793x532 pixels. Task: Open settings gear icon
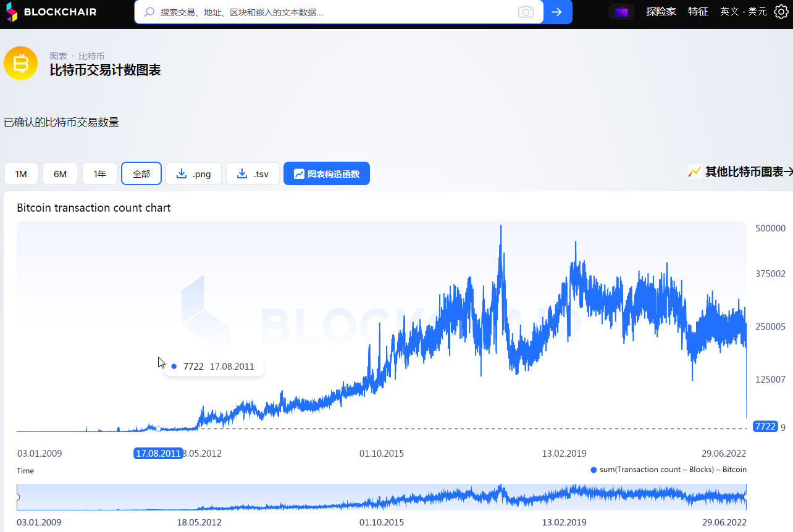coord(781,12)
